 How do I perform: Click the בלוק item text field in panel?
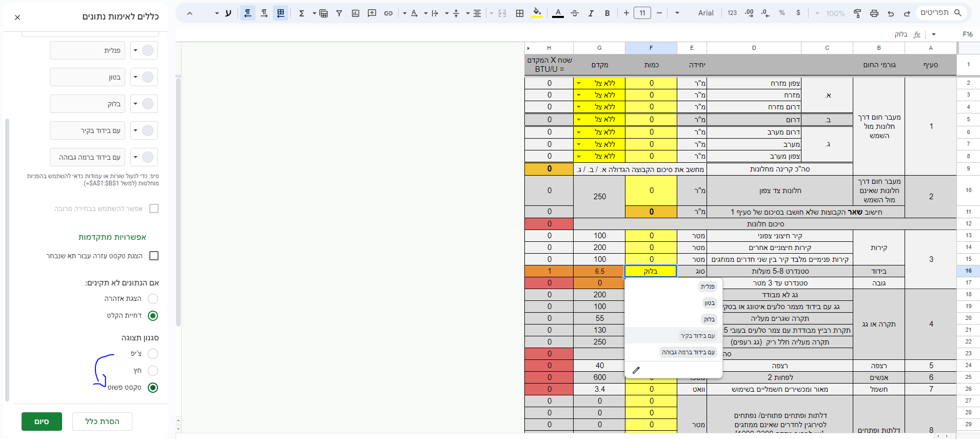tap(87, 104)
